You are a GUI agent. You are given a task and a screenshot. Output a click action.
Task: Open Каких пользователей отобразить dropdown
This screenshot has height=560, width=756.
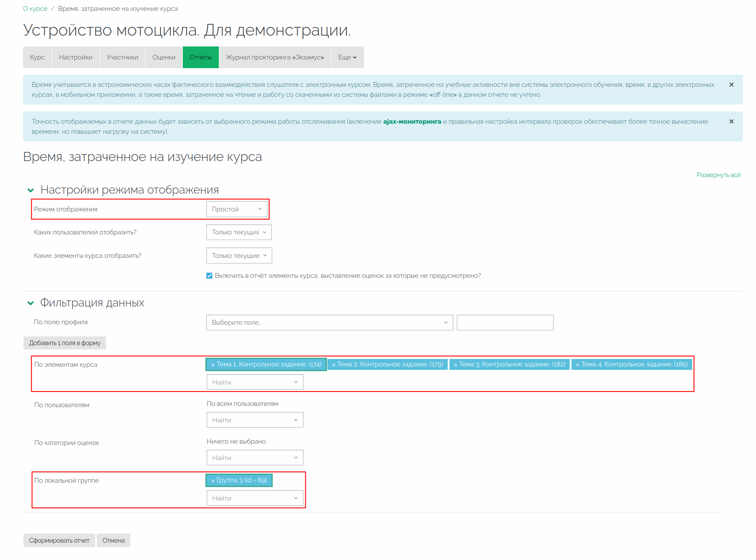tap(239, 232)
